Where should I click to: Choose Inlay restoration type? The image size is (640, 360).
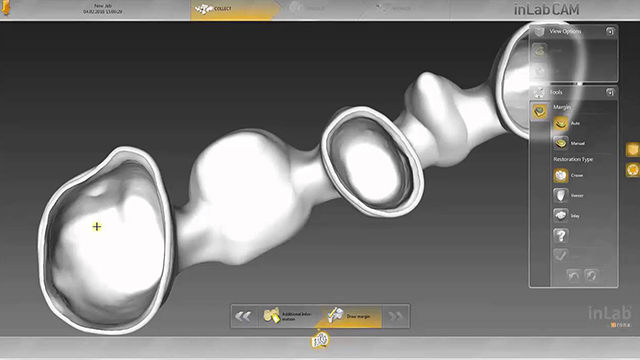pos(561,216)
